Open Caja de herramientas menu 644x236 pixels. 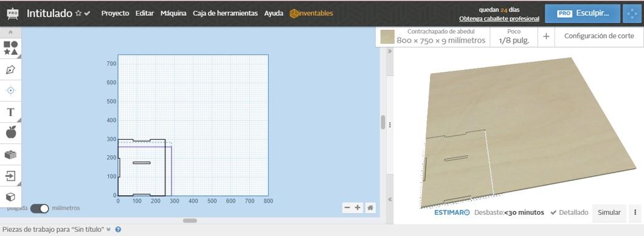(225, 13)
